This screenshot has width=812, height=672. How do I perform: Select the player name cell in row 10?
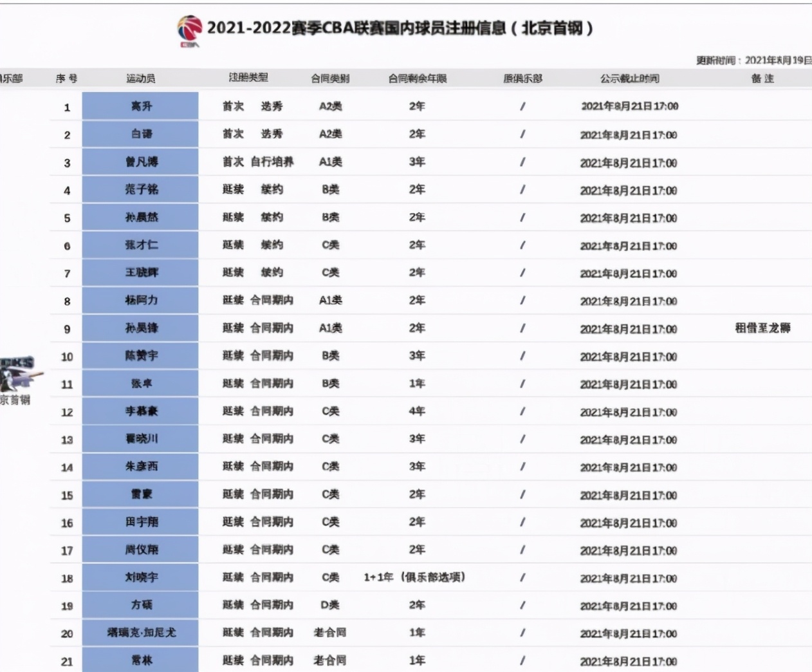tap(140, 355)
